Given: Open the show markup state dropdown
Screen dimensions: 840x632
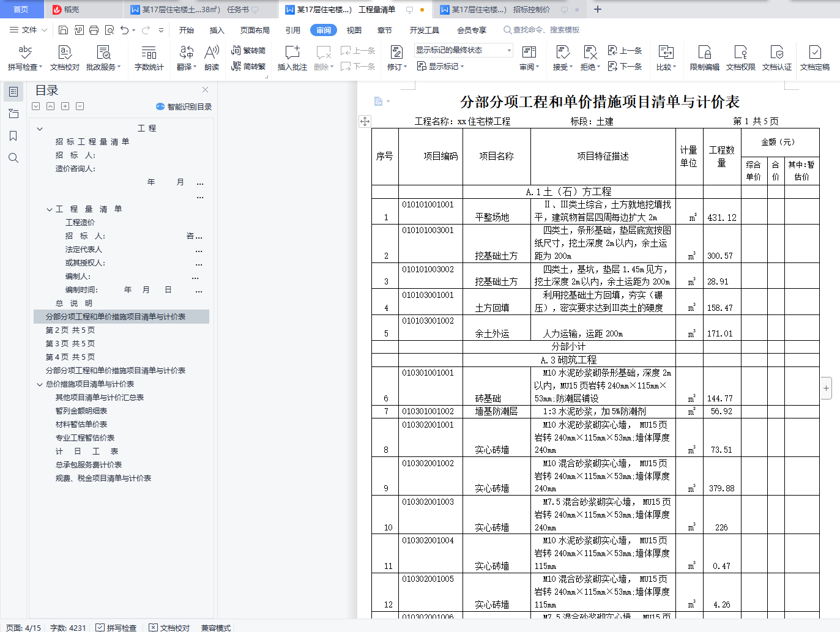Looking at the screenshot, I should (x=463, y=50).
